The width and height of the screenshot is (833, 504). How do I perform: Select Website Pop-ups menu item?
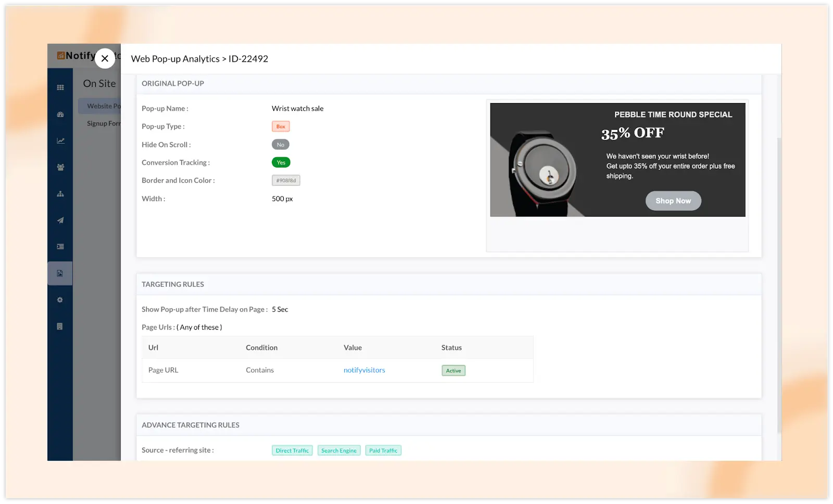[x=102, y=106]
